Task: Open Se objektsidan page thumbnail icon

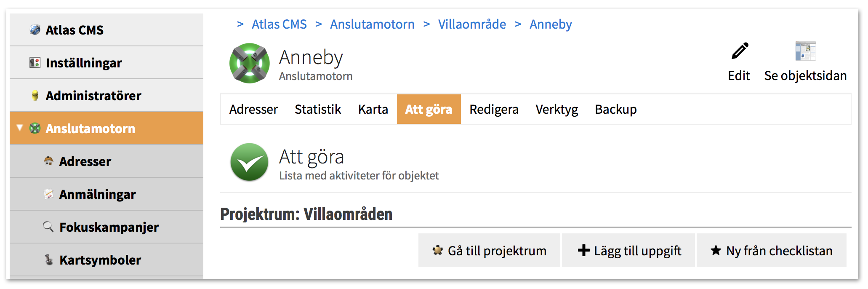Action: click(x=805, y=51)
